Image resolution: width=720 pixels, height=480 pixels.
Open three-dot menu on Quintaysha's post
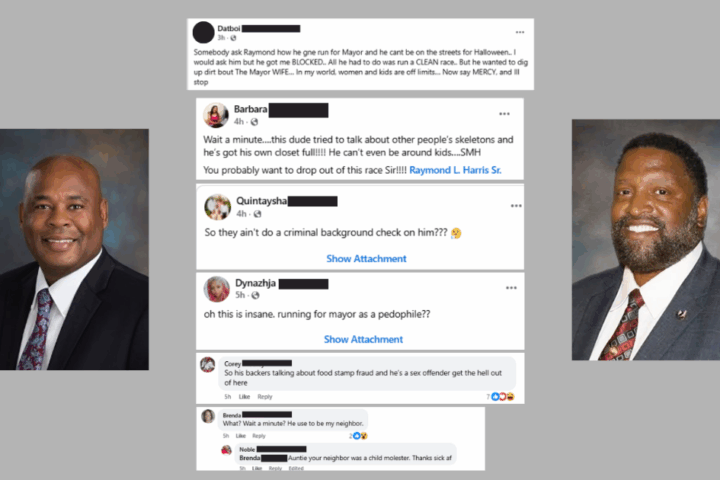pyautogui.click(x=516, y=206)
